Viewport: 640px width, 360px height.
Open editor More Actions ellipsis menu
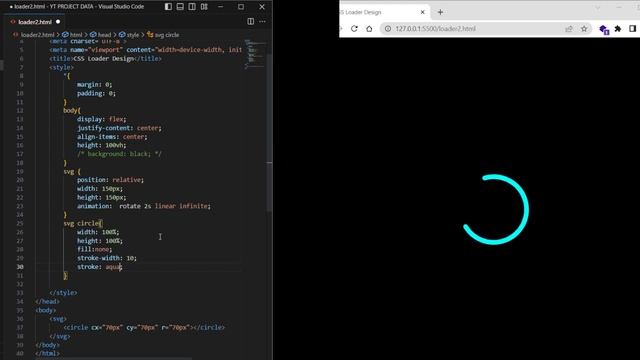(x=262, y=21)
